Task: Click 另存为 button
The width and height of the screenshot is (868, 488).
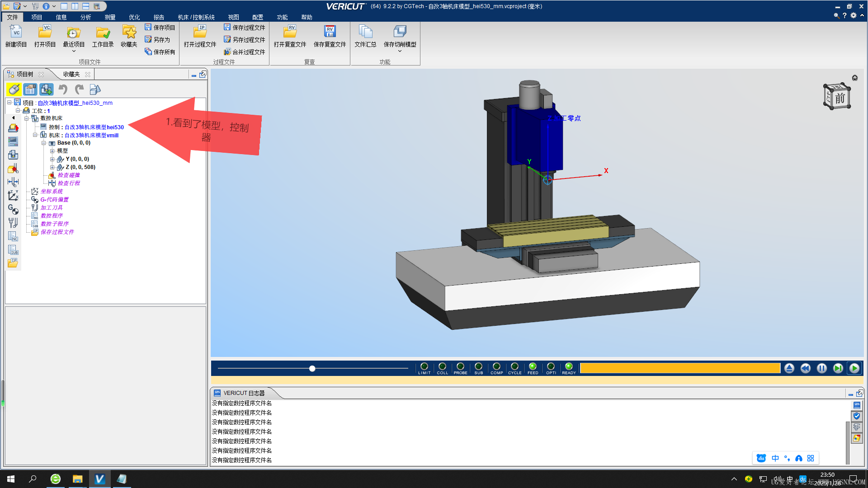Action: [157, 40]
